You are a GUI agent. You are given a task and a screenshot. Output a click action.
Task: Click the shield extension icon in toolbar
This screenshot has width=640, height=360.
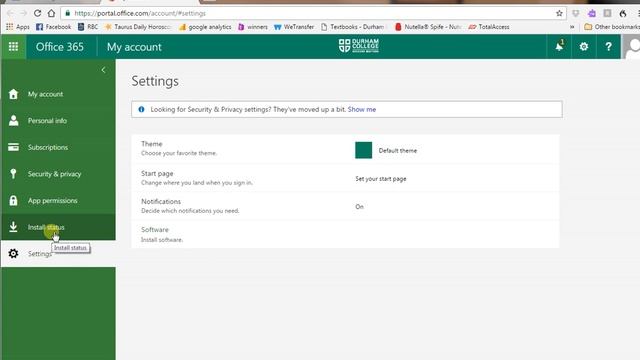point(576,13)
